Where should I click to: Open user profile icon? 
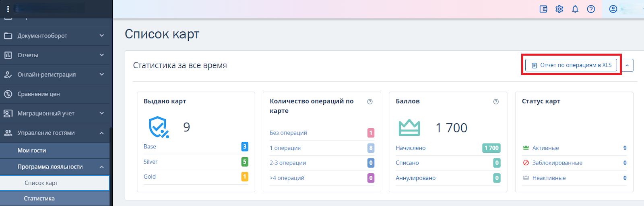613,9
